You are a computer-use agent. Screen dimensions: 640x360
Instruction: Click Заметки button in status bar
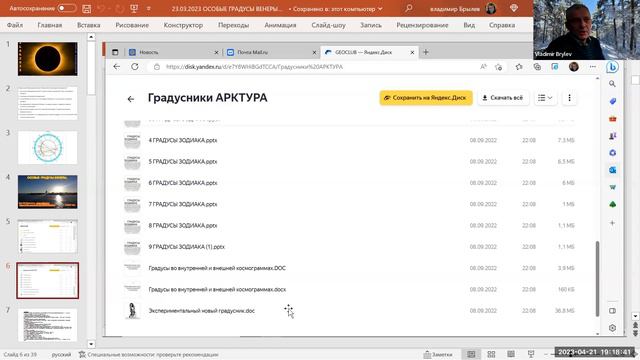click(438, 354)
